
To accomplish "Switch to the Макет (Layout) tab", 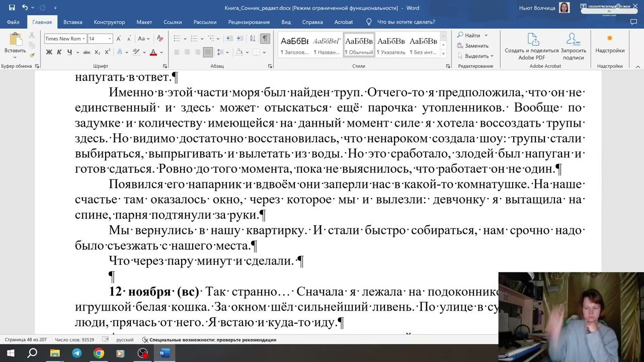I will pyautogui.click(x=144, y=22).
